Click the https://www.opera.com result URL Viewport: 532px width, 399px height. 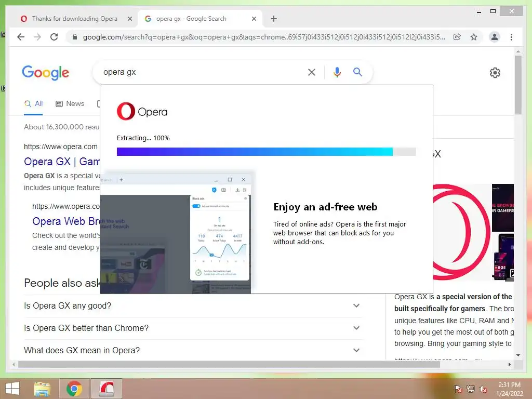click(60, 147)
